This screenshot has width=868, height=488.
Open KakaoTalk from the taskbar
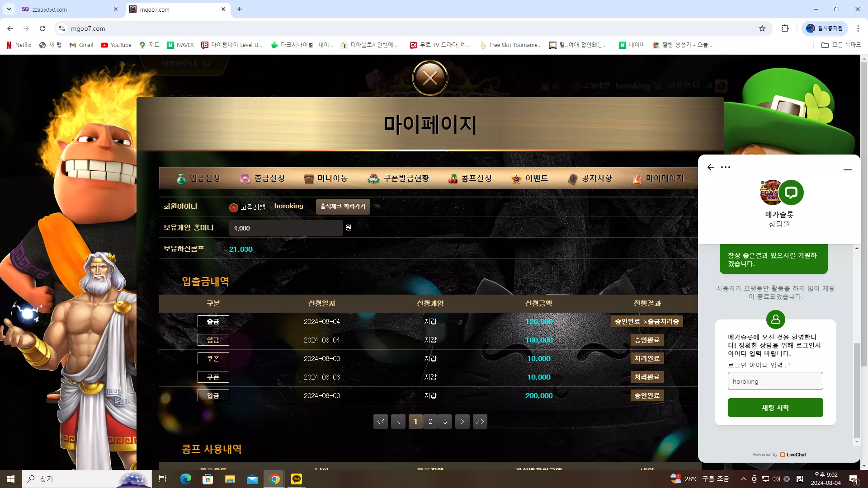[297, 479]
